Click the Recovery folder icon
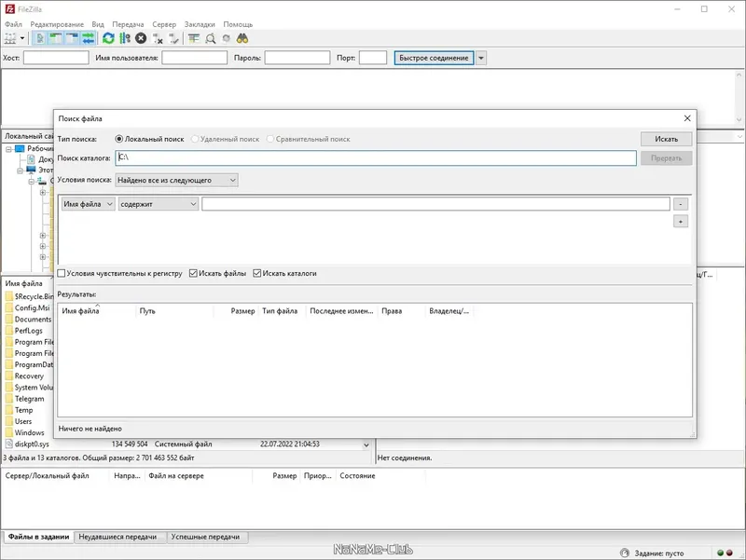Viewport: 746px width, 560px height. point(8,376)
